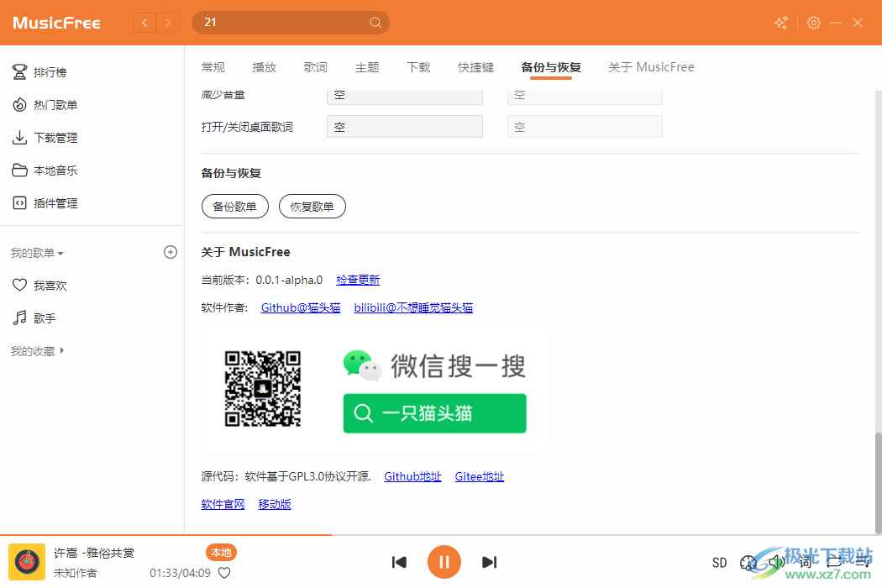Open the 关于 MusicFree tab
Screen dimensions: 882x588
pos(651,67)
